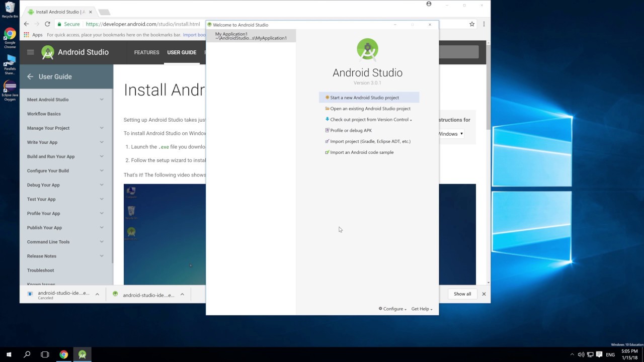Close the Chrome downloads bar

point(484,294)
